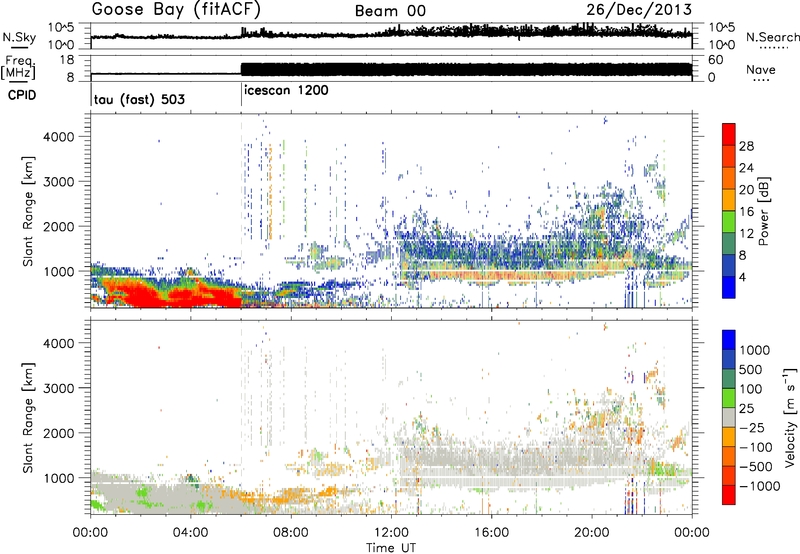
Task: Click the '20:00' time tick label
Action: coord(592,533)
